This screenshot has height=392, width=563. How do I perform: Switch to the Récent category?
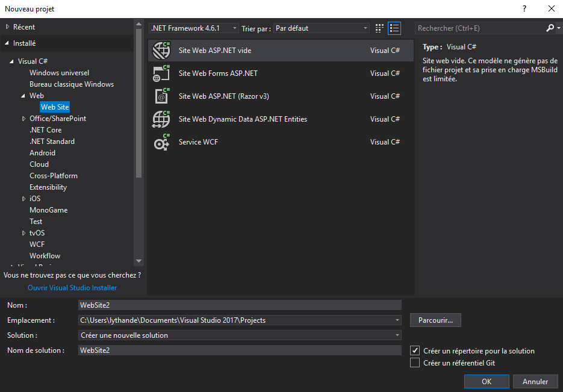point(24,26)
